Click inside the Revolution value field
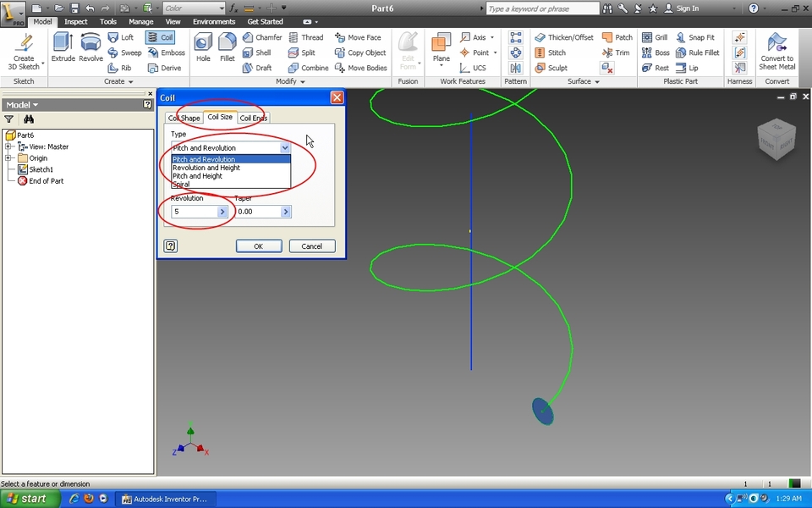Screen dimensions: 812x508 190,211
